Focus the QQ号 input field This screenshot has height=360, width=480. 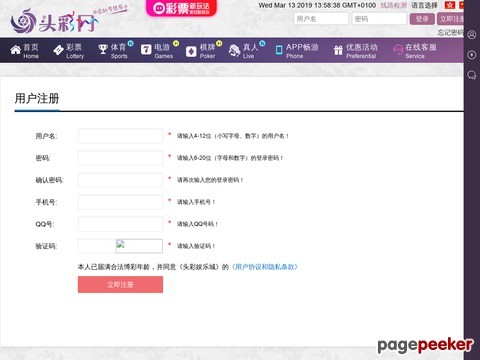click(x=120, y=224)
